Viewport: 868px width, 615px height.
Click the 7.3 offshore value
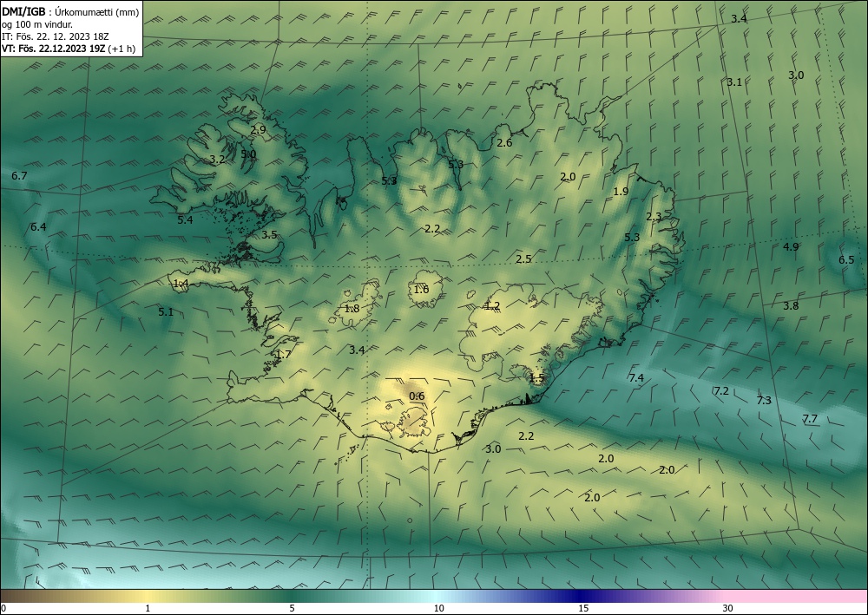[x=764, y=401]
